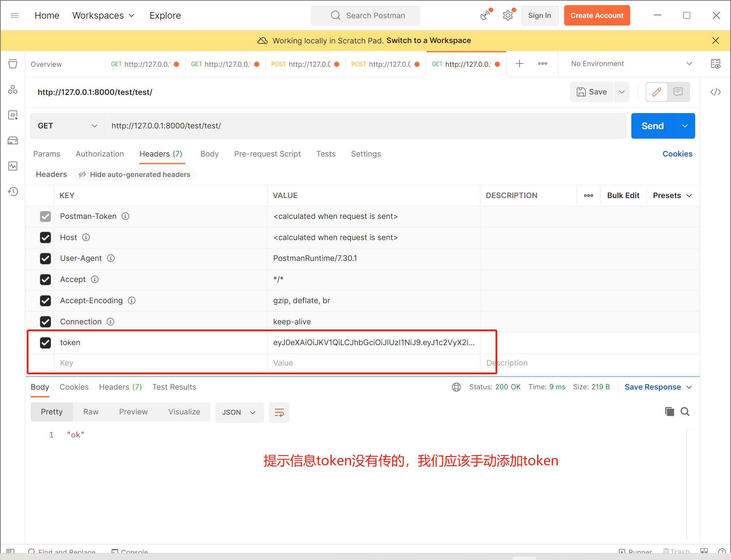The image size is (731, 560).
Task: Expand the Save Response dropdown
Action: pos(689,387)
